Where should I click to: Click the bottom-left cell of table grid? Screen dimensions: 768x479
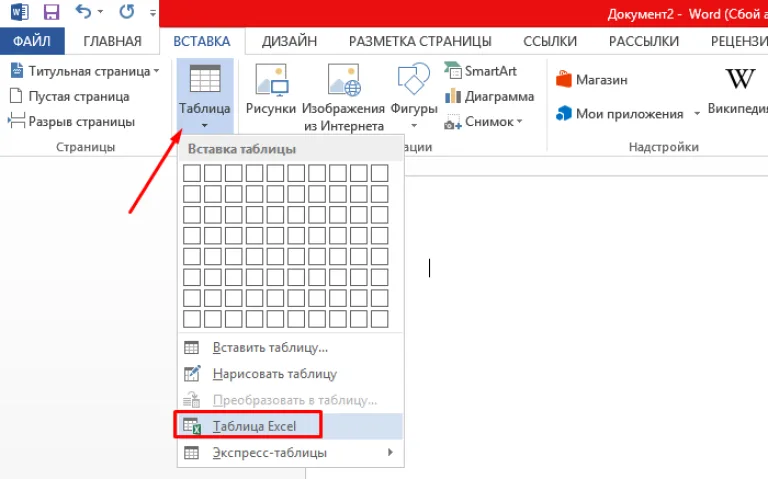click(x=192, y=319)
